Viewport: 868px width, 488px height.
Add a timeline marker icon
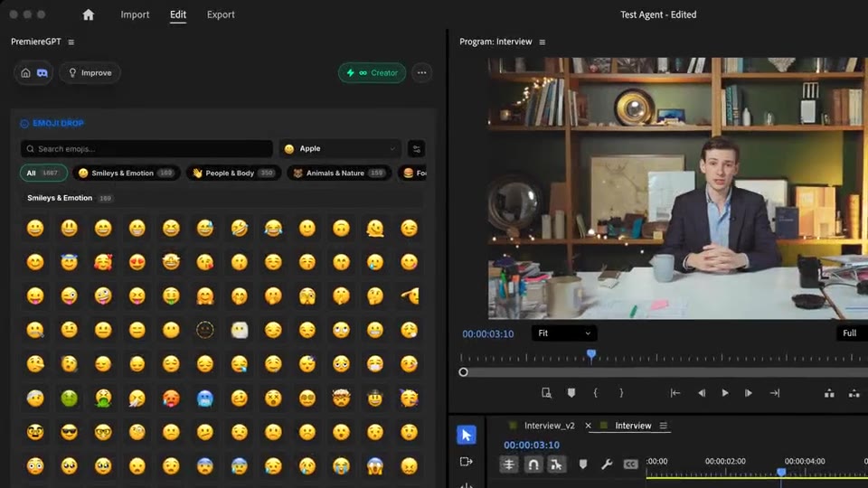[x=583, y=465]
